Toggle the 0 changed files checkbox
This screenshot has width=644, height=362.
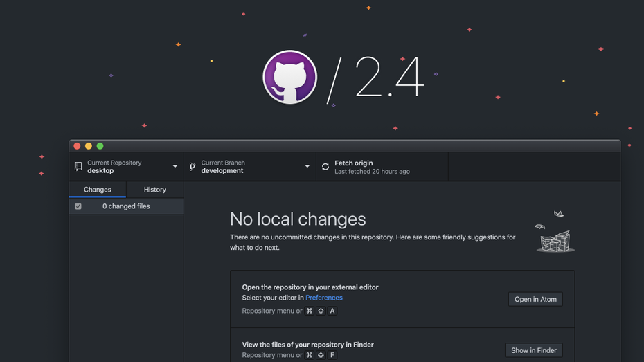[78, 206]
